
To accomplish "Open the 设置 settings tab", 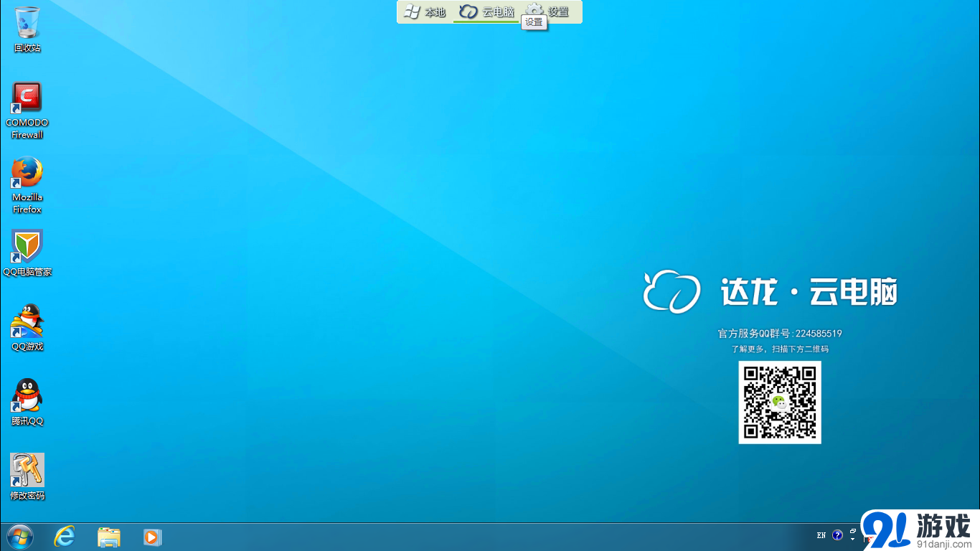I will point(548,11).
